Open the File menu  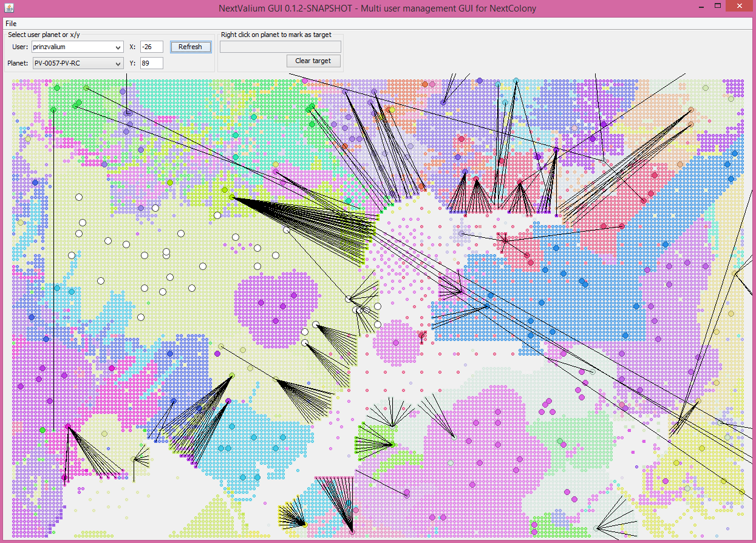(11, 23)
